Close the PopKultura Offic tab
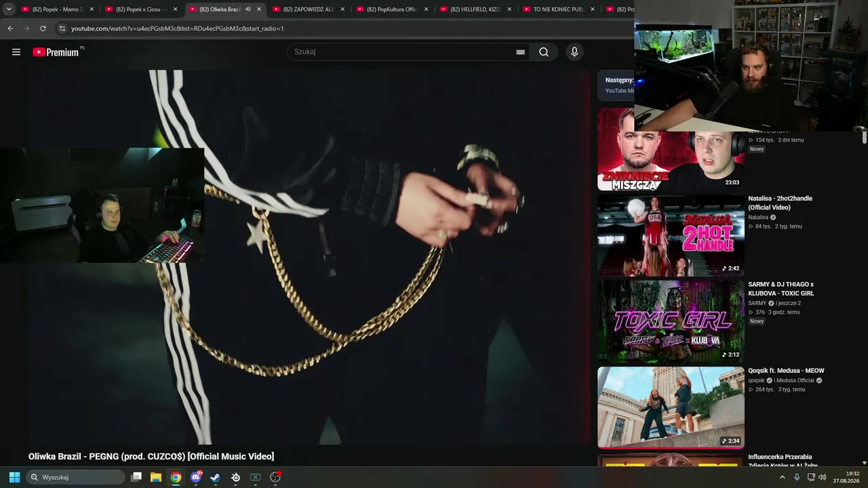This screenshot has height=488, width=868. [426, 9]
